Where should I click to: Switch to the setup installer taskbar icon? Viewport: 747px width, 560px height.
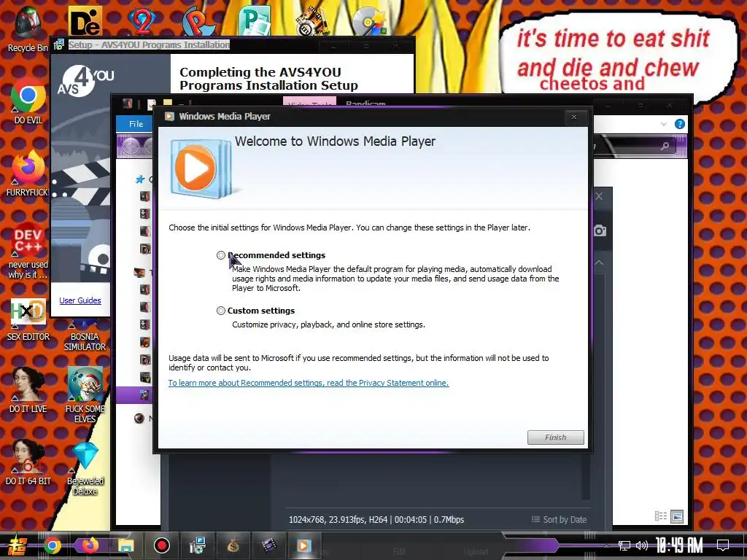point(197,545)
